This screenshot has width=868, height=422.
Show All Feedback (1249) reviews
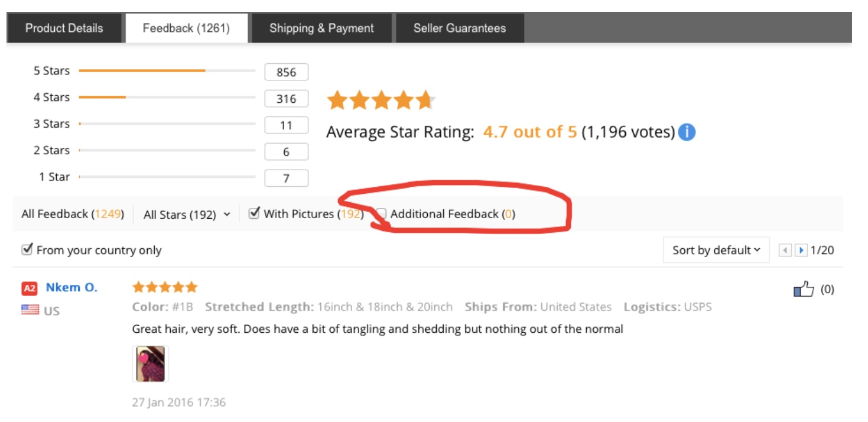click(73, 214)
